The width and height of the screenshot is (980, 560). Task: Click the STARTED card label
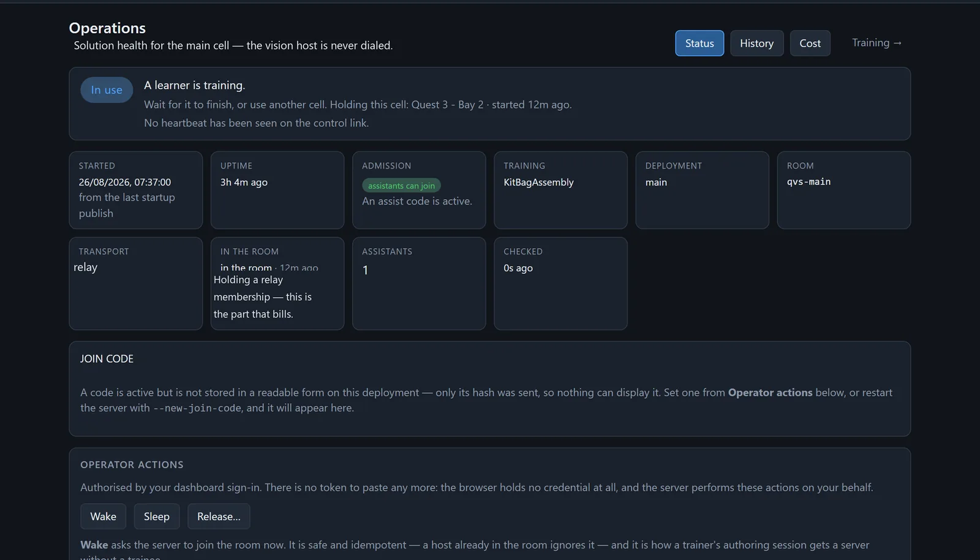click(97, 166)
